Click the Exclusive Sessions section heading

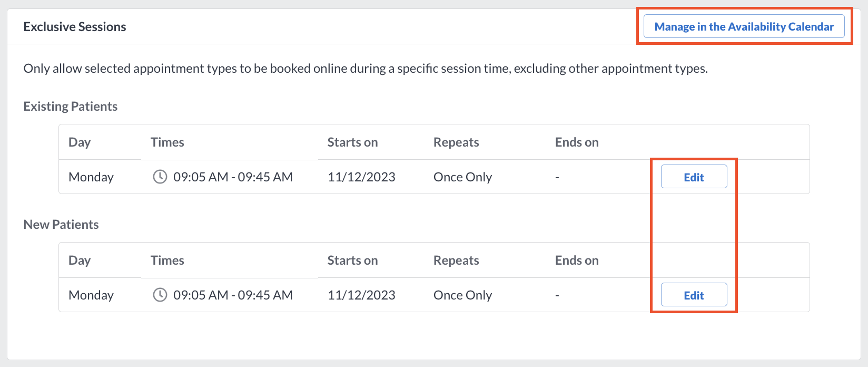(75, 27)
